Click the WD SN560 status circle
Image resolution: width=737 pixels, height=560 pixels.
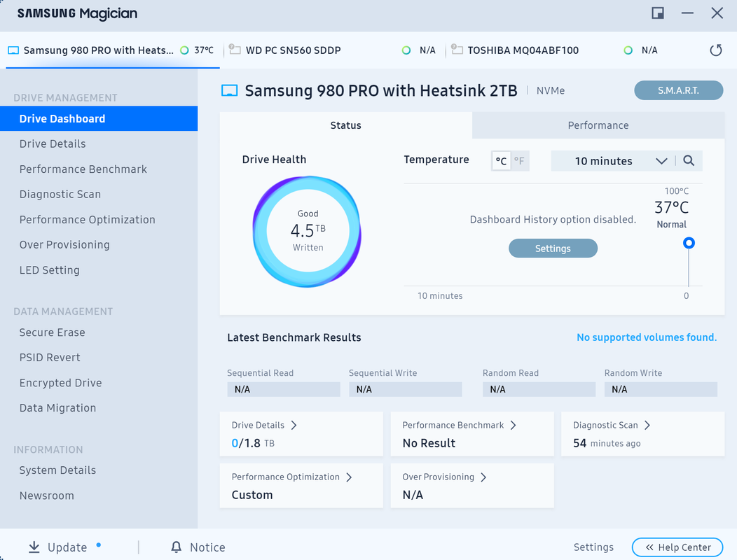click(406, 50)
